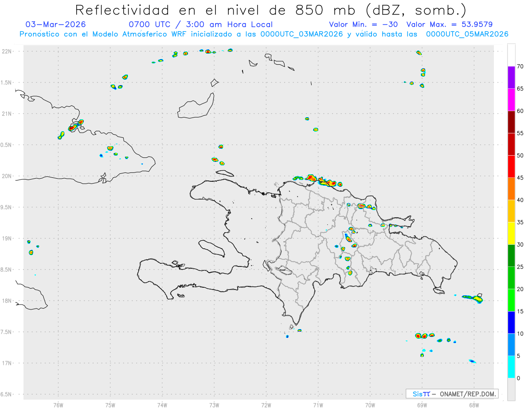Click the cyan 0-5 dBZ legend band
Viewport: 532px width, 411px height.
pos(511,367)
